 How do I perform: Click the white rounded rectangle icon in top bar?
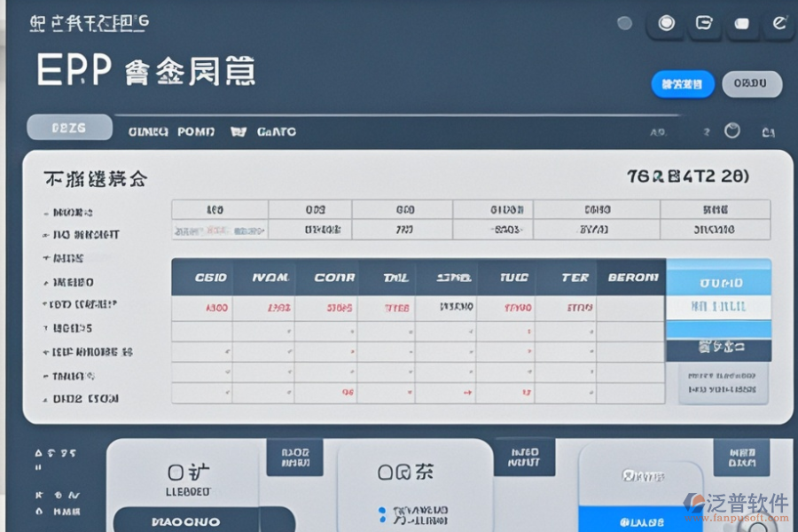(742, 25)
